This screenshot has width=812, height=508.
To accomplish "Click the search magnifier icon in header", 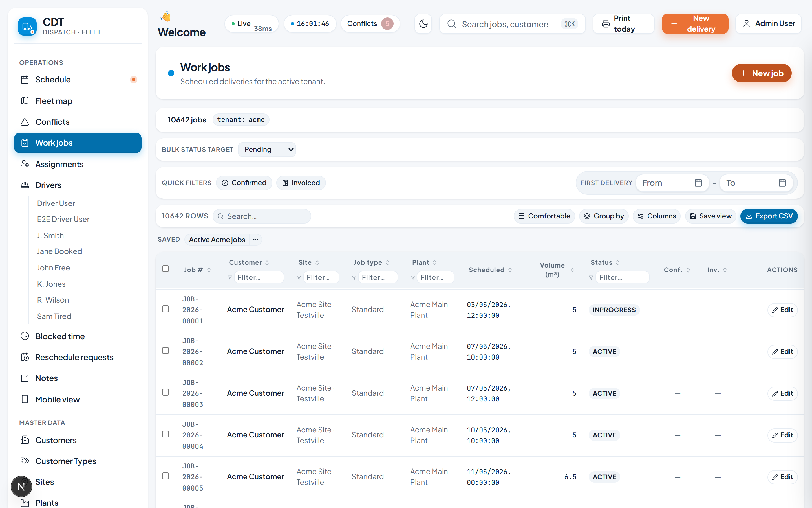I will click(x=452, y=24).
